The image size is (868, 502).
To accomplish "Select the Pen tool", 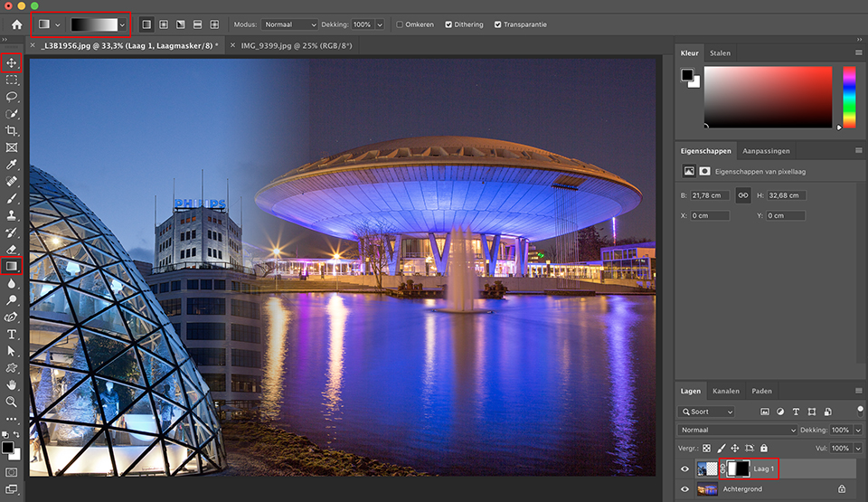I will pos(11,317).
